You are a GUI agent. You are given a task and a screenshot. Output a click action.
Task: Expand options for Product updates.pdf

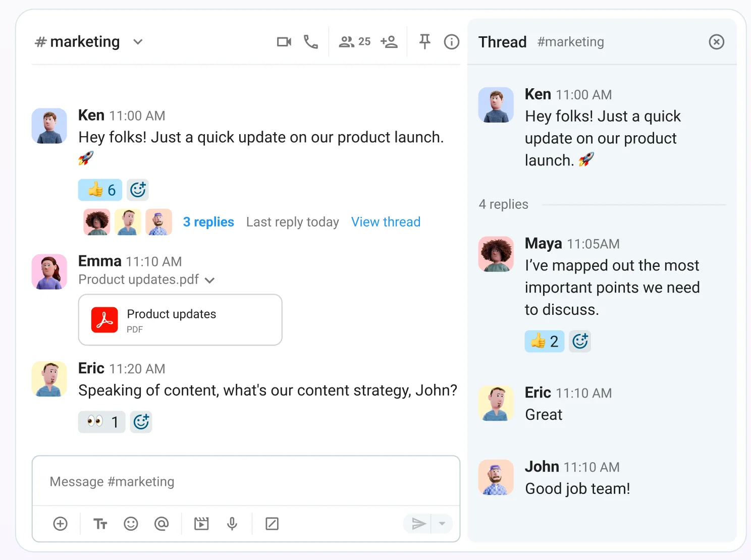click(x=210, y=280)
